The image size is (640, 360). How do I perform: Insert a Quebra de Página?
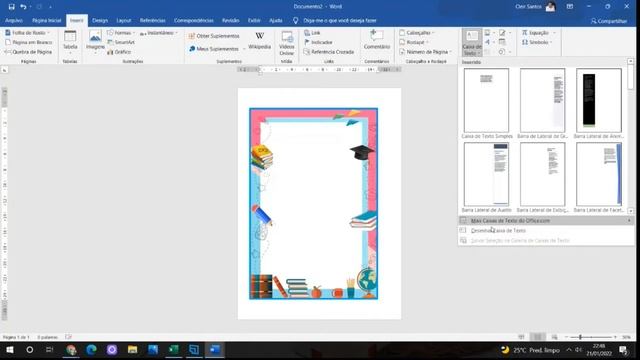[28, 52]
